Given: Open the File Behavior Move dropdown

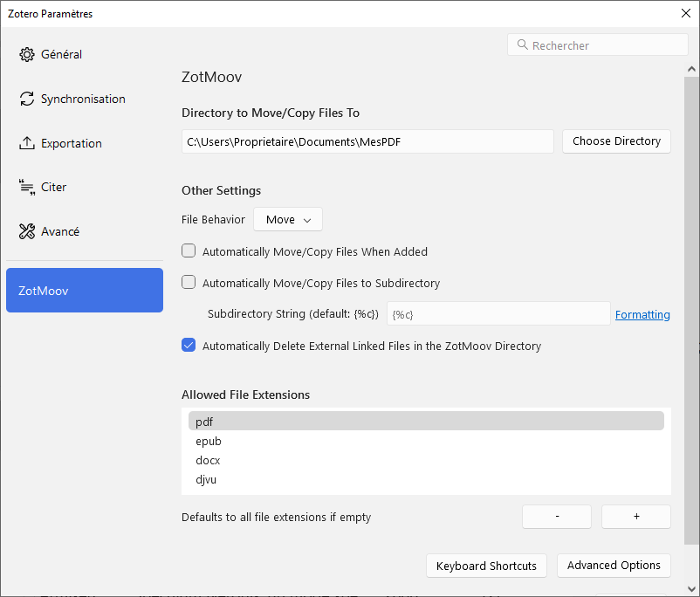Looking at the screenshot, I should (288, 219).
